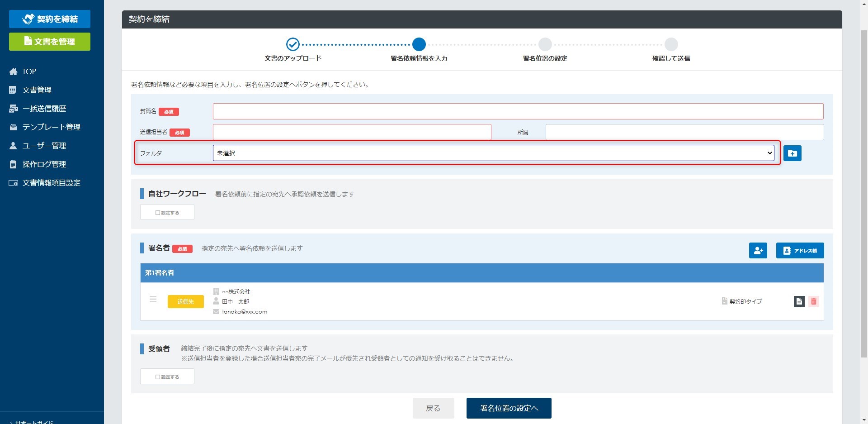Click the 署名位置の設定 step circle
868x424 pixels.
pos(545,44)
